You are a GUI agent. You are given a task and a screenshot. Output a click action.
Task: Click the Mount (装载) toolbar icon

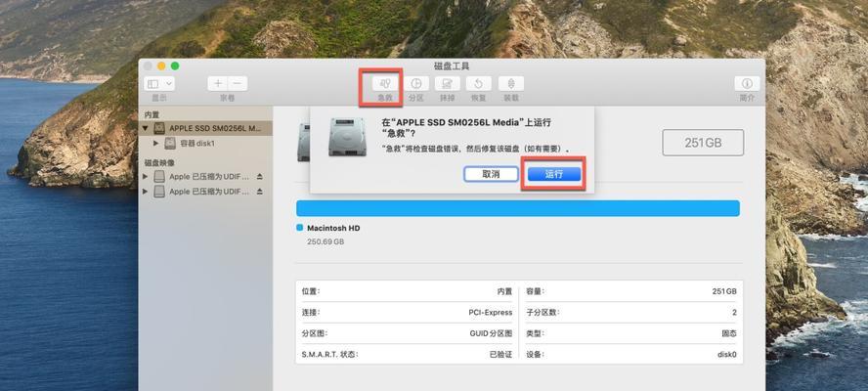click(x=511, y=84)
